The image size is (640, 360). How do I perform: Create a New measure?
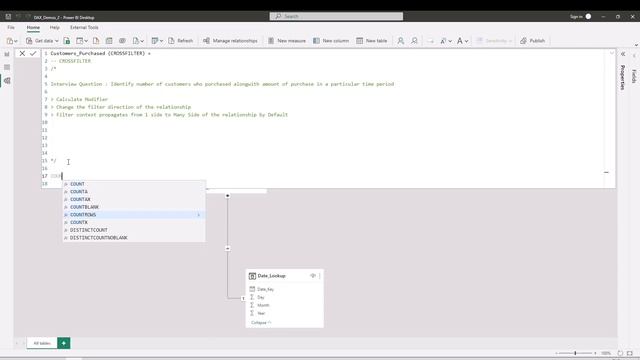coord(287,41)
